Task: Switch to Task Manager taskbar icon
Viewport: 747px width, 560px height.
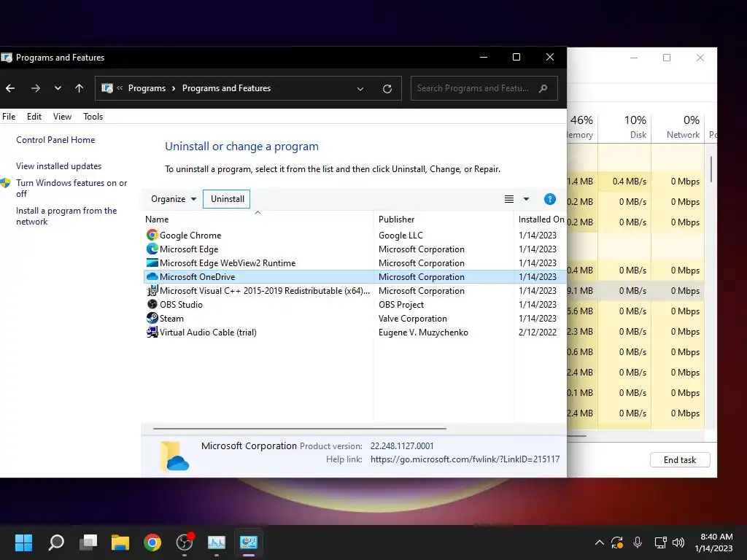Action: click(x=216, y=542)
